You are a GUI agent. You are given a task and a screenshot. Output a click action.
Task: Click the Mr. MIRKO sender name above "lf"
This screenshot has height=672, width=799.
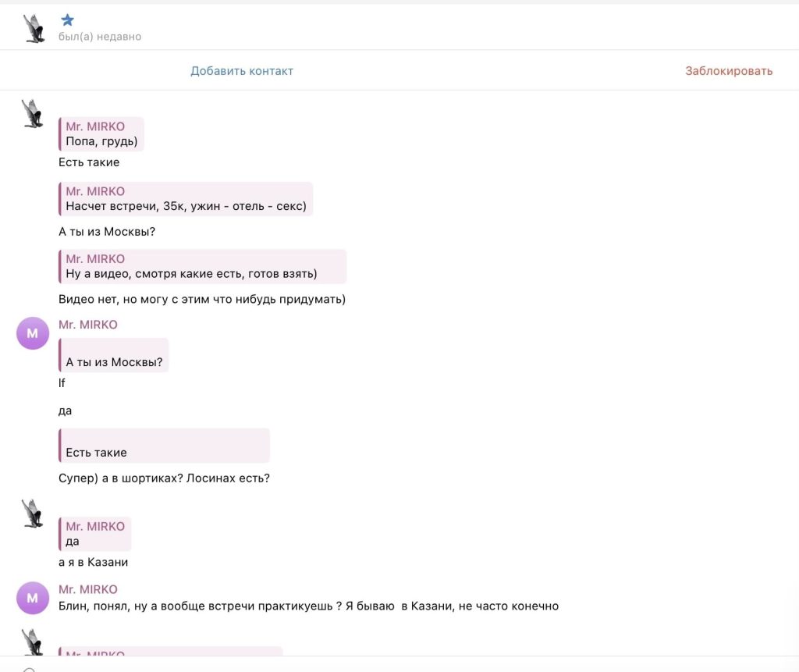88,325
